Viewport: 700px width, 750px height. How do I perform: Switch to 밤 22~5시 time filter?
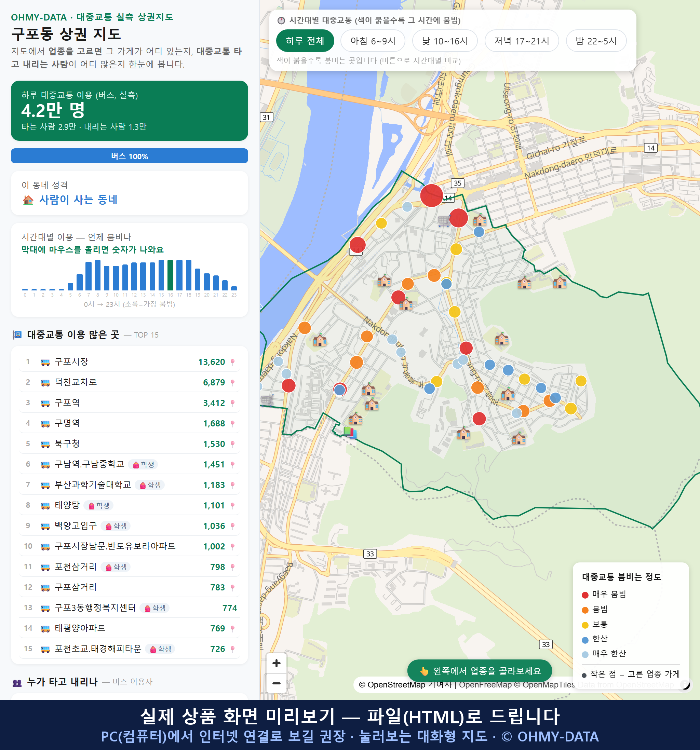click(x=596, y=41)
